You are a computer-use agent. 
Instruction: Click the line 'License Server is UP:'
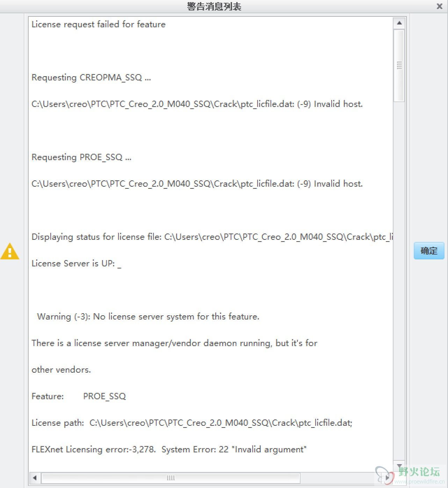click(x=76, y=263)
